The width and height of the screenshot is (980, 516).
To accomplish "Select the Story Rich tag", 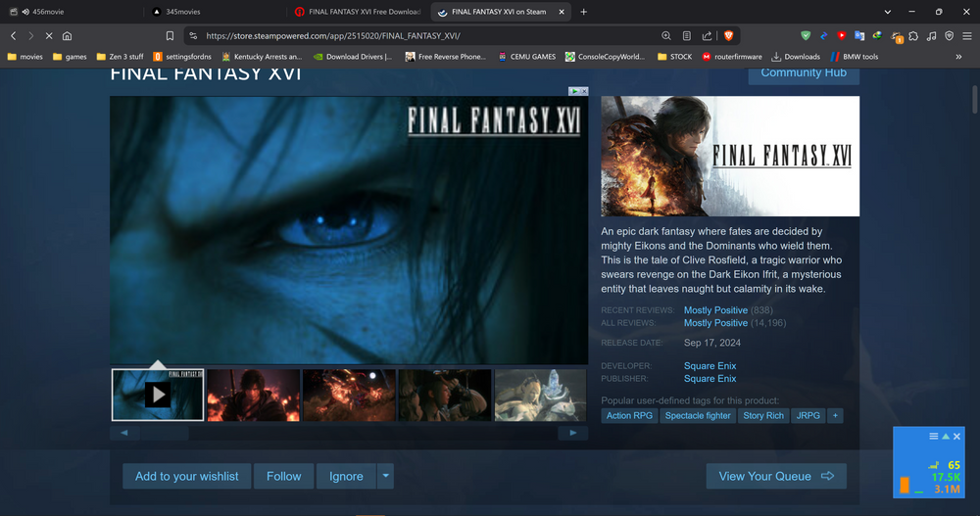I will click(763, 415).
